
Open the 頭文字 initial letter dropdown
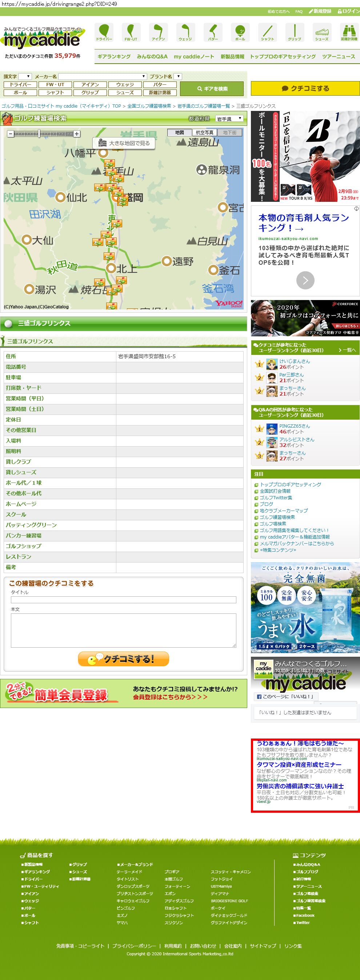click(25, 76)
